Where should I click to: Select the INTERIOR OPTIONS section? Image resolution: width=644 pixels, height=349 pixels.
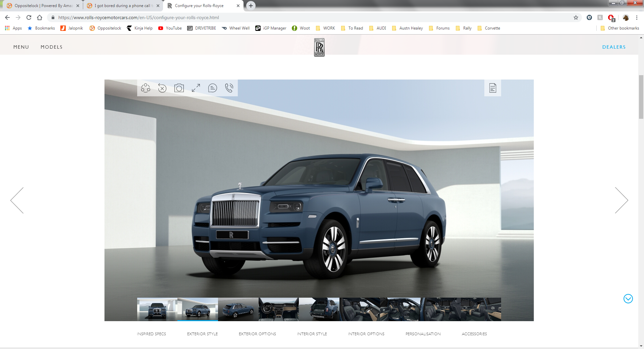366,334
